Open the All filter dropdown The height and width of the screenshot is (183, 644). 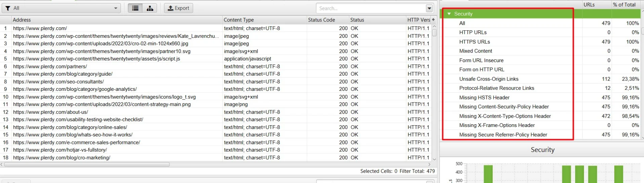[61, 8]
